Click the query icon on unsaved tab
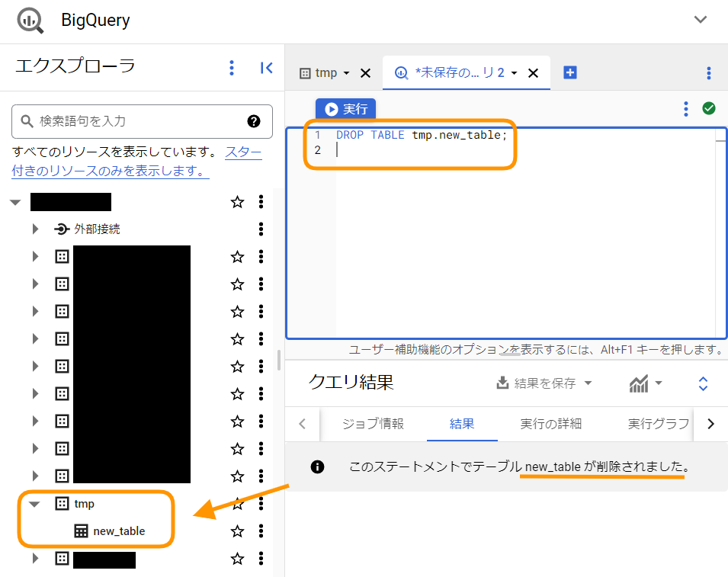Viewport: 728px width, 577px height. pyautogui.click(x=401, y=73)
